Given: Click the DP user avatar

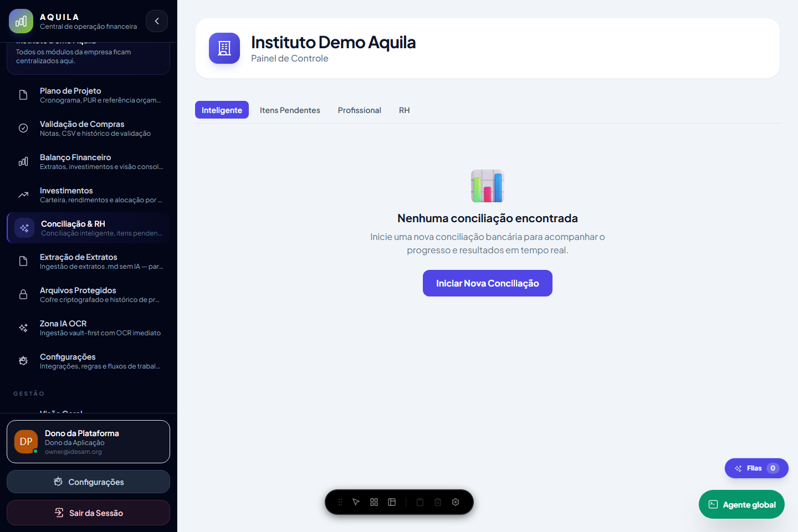Looking at the screenshot, I should pyautogui.click(x=26, y=442).
